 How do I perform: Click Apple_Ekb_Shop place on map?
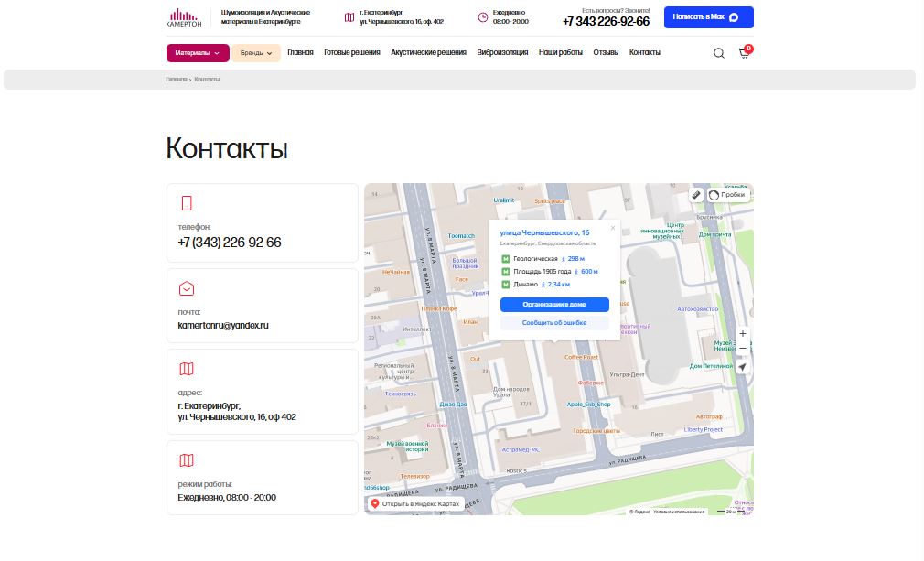[x=588, y=405]
